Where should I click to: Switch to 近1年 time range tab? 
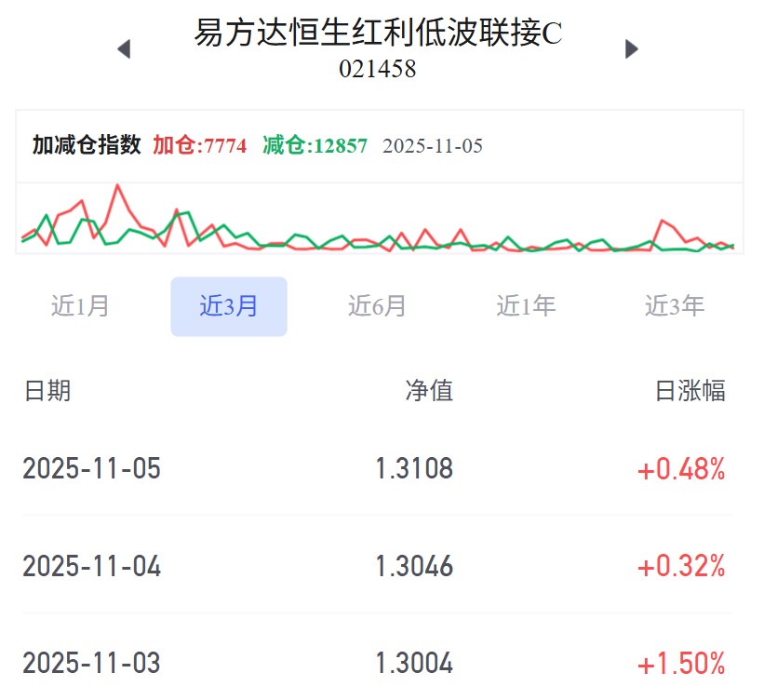[526, 306]
